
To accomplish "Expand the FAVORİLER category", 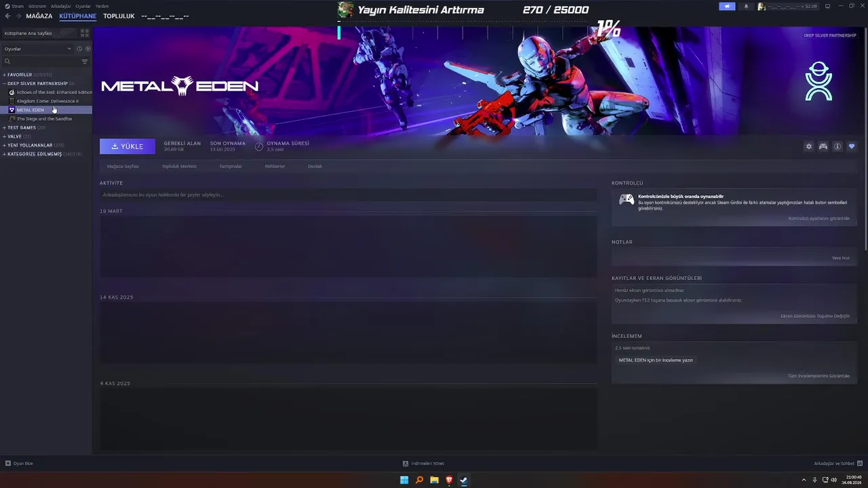I will tap(5, 75).
